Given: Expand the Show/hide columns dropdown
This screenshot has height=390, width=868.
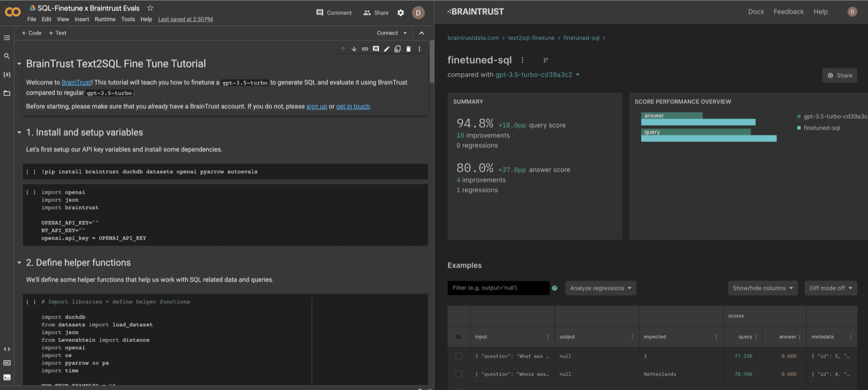Looking at the screenshot, I should pos(762,288).
